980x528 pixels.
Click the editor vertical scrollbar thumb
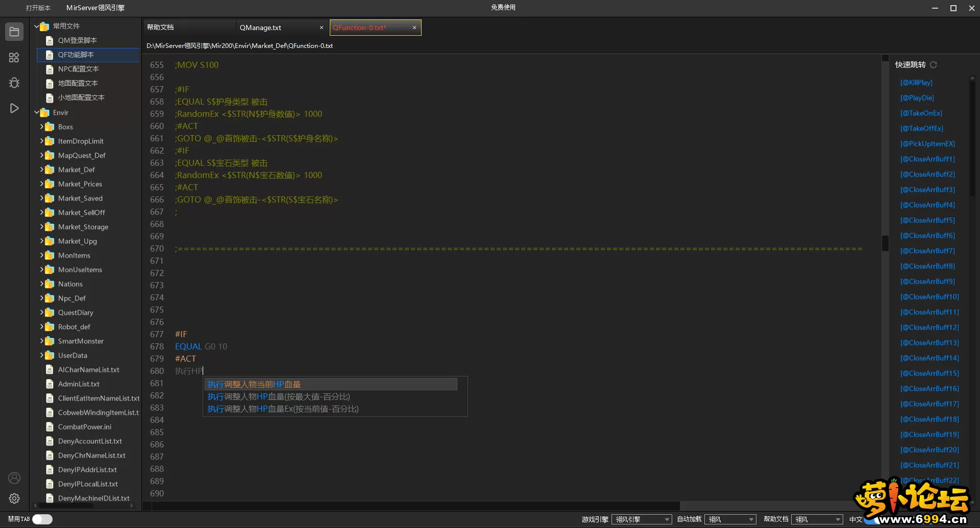885,243
